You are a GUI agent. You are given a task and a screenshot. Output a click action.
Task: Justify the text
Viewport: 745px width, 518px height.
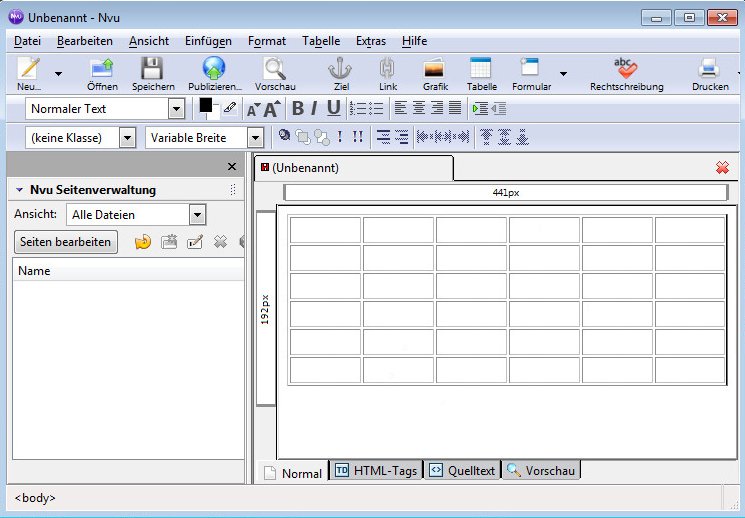point(455,108)
